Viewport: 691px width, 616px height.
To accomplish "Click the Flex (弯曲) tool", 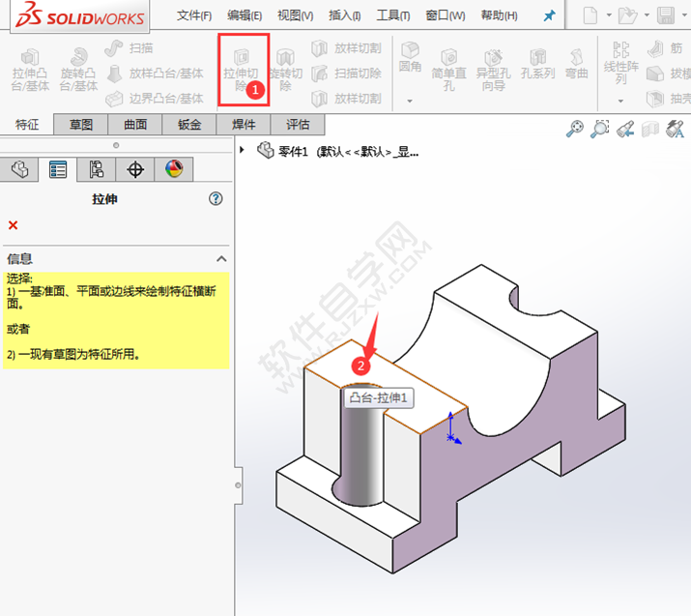I will (576, 65).
